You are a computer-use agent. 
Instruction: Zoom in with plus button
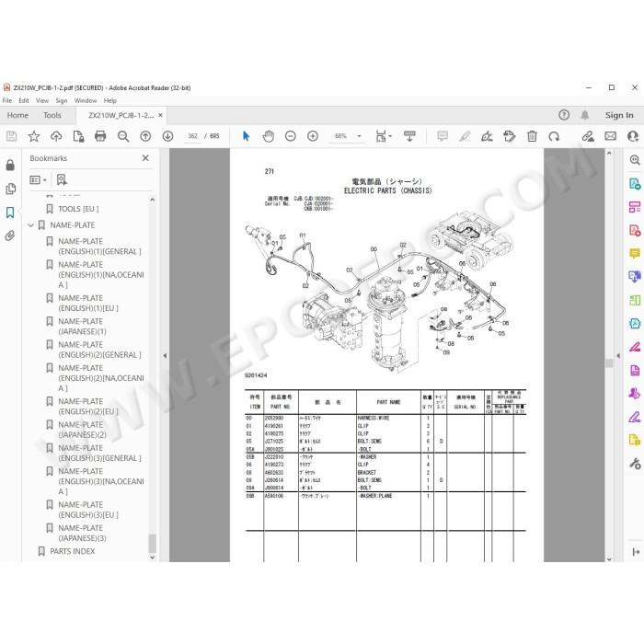(x=313, y=136)
